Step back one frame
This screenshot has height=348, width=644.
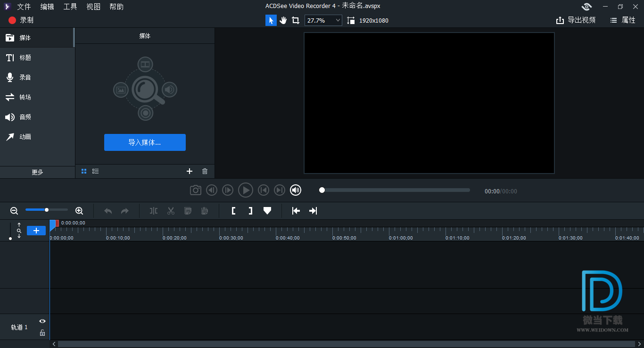coord(212,190)
